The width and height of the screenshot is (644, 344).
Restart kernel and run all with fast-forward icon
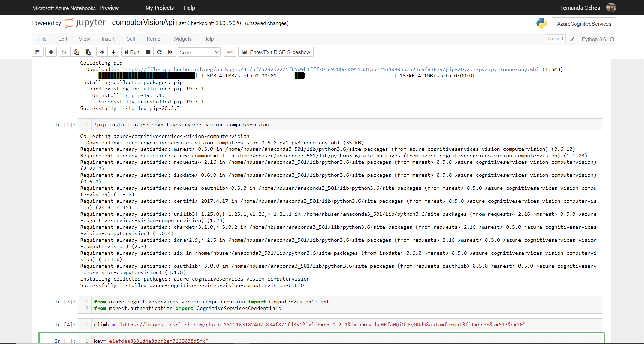170,52
